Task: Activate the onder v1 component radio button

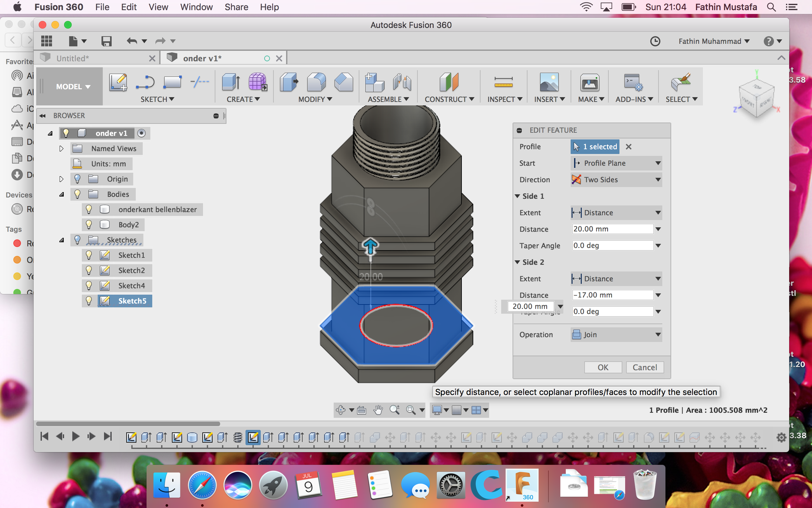Action: (x=141, y=133)
